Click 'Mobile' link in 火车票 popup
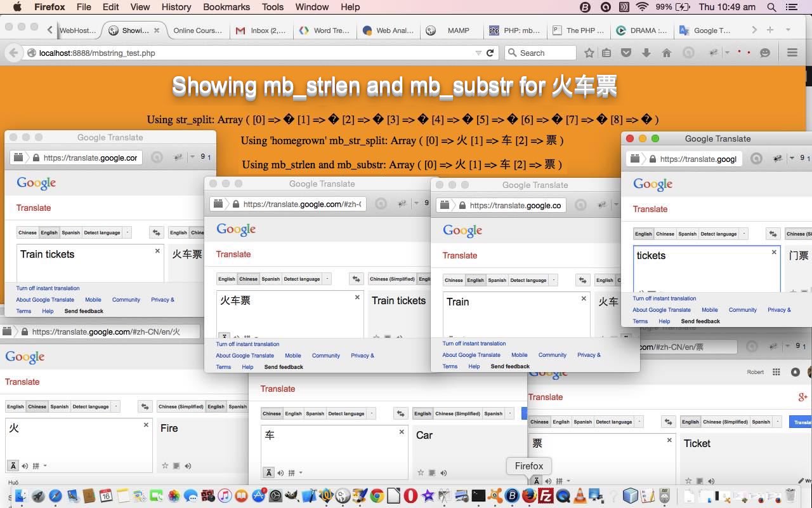The image size is (812, 508). tap(292, 356)
